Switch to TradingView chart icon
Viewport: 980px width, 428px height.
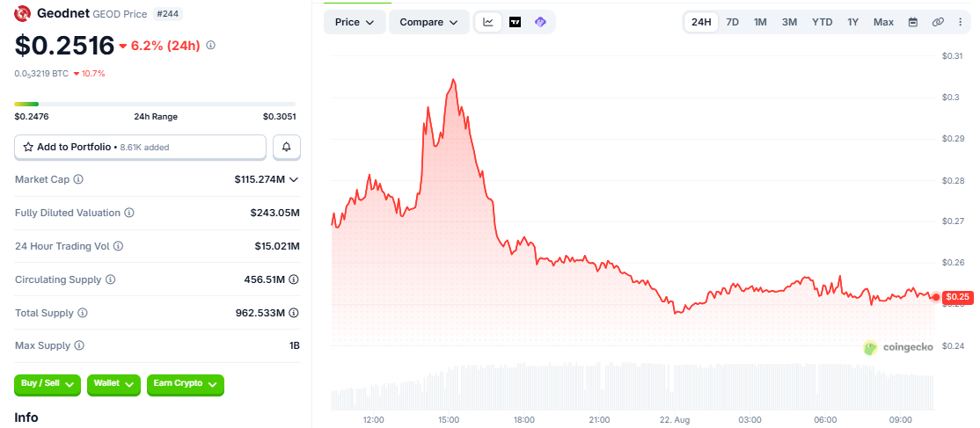(515, 22)
